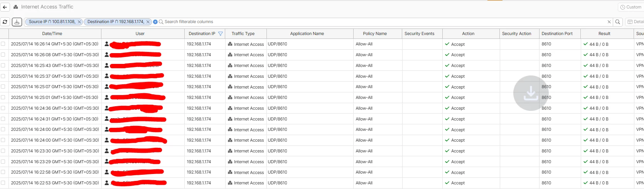Click port 8610 in the 16:24:36 row
Screen dimensions: 644x189
pos(546,108)
